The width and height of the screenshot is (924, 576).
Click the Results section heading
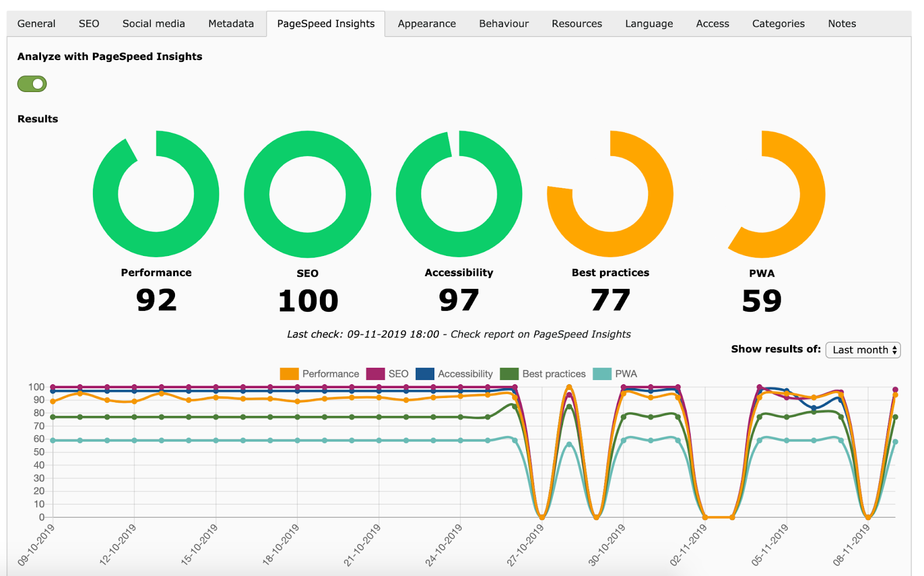37,118
